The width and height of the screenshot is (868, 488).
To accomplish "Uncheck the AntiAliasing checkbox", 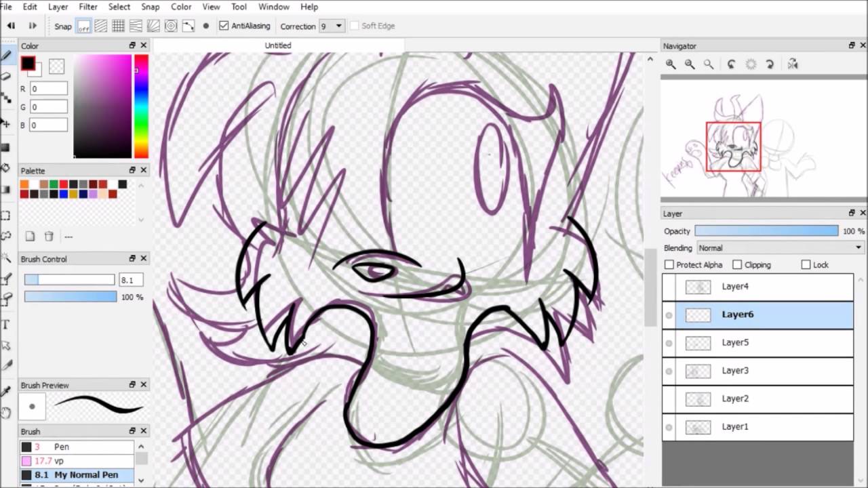I will pos(224,26).
